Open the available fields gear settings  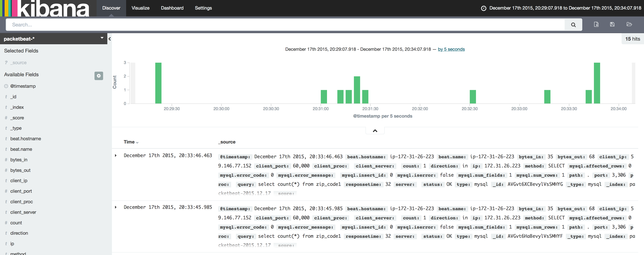coord(99,76)
